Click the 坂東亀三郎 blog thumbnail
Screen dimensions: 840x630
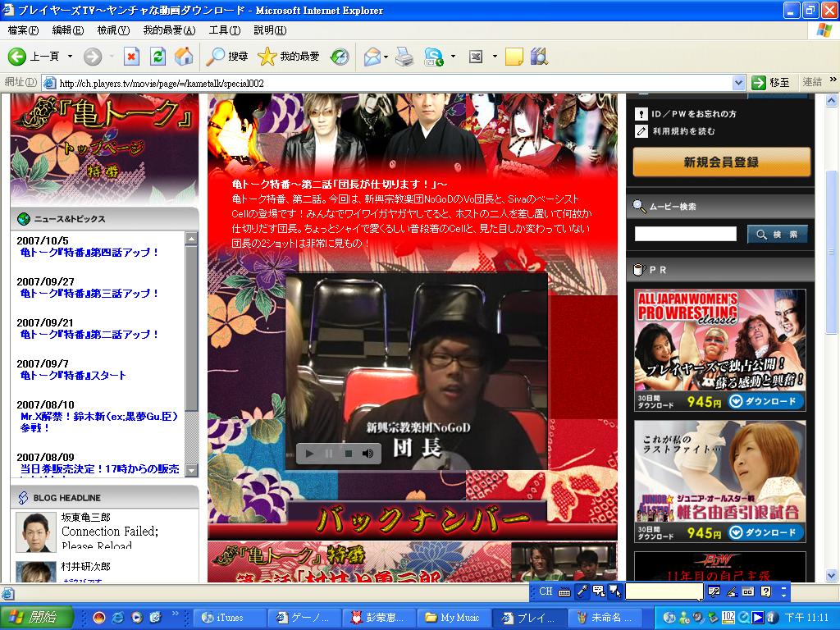click(x=36, y=532)
